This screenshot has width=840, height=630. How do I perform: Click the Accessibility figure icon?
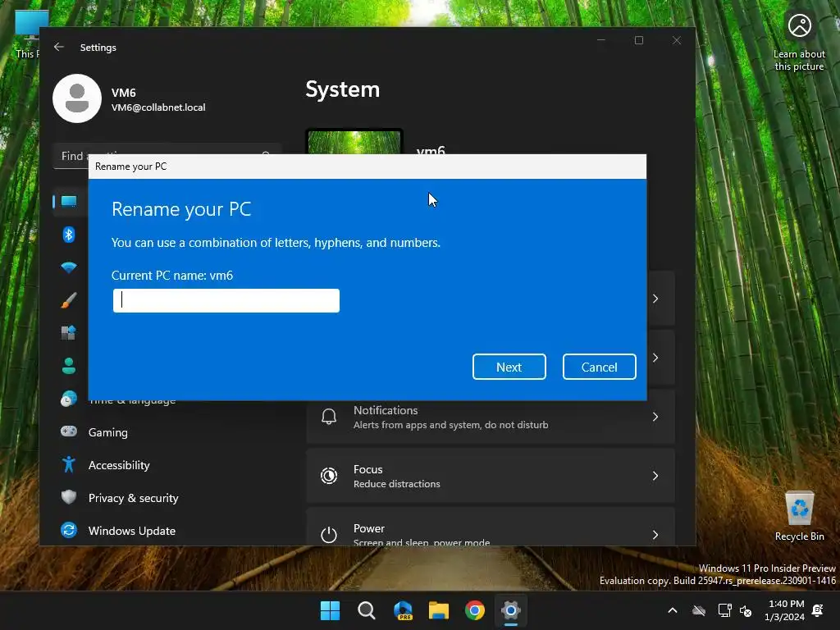(69, 464)
